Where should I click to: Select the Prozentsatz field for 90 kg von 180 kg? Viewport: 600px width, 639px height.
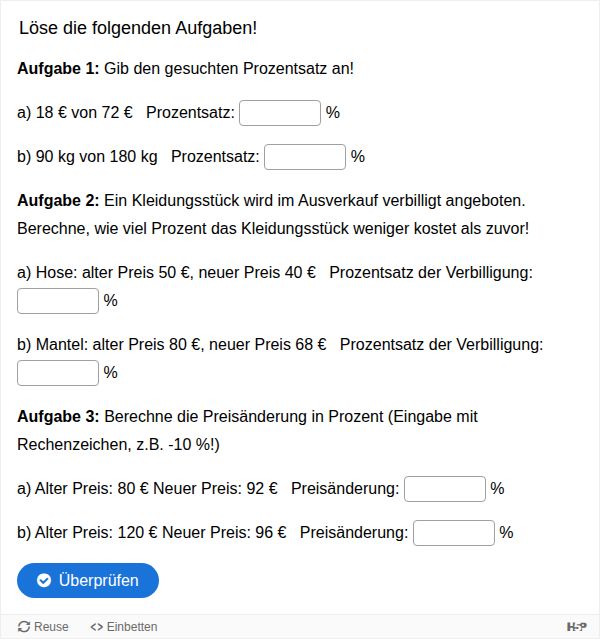305,157
